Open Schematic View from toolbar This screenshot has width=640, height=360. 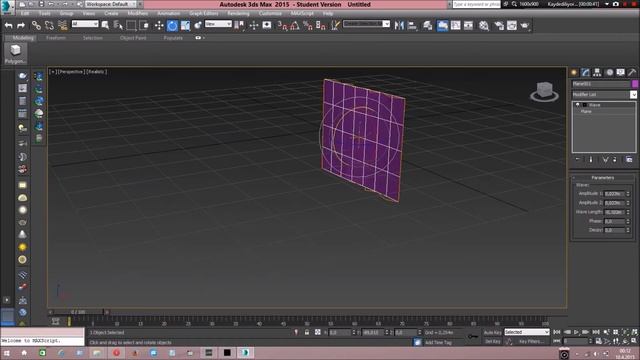(x=469, y=25)
